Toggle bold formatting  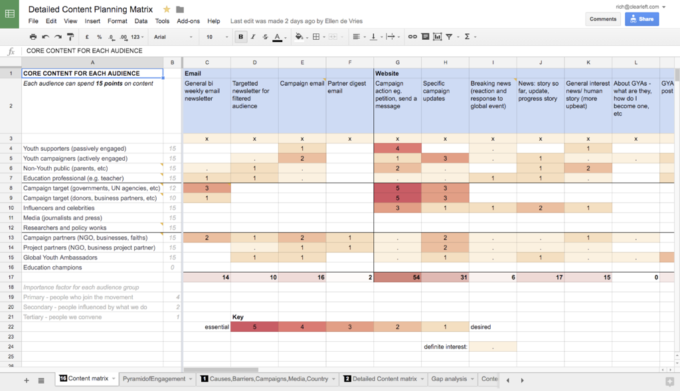(241, 37)
